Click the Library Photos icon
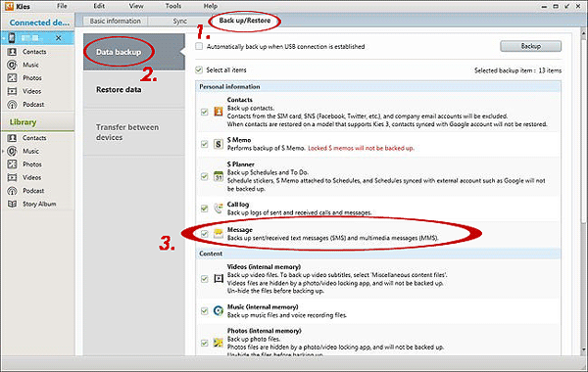The width and height of the screenshot is (588, 372). (12, 164)
